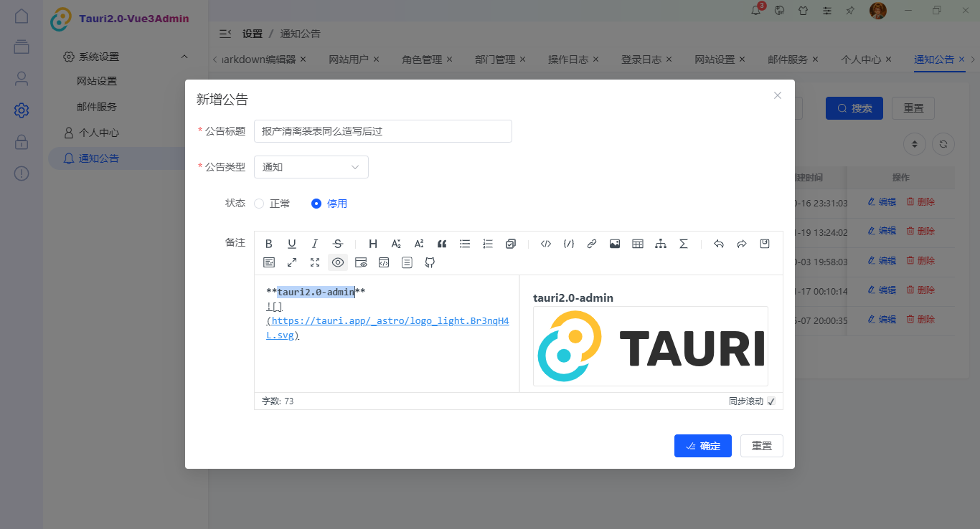Save content via the editor save icon

pyautogui.click(x=765, y=244)
